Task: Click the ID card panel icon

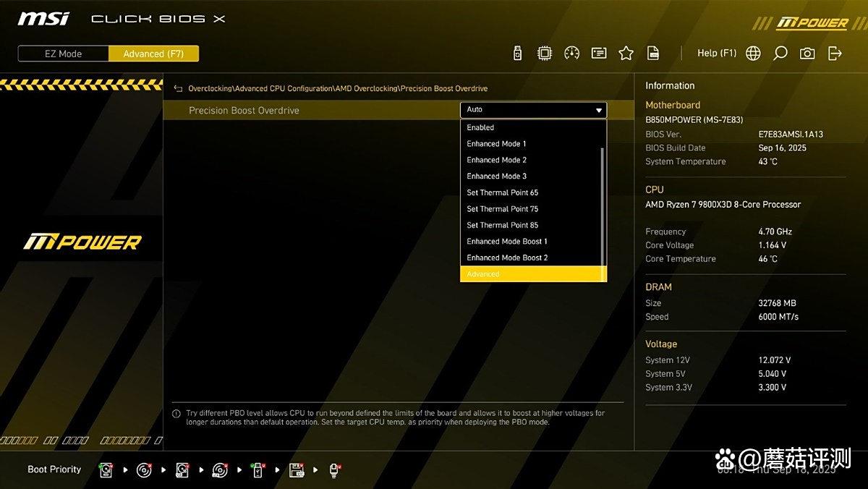Action: [x=599, y=54]
